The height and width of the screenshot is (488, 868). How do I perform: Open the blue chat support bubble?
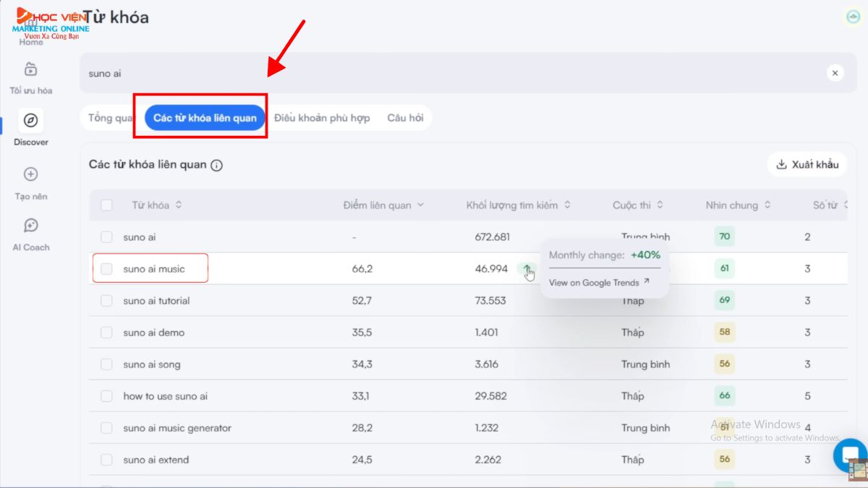(x=848, y=454)
